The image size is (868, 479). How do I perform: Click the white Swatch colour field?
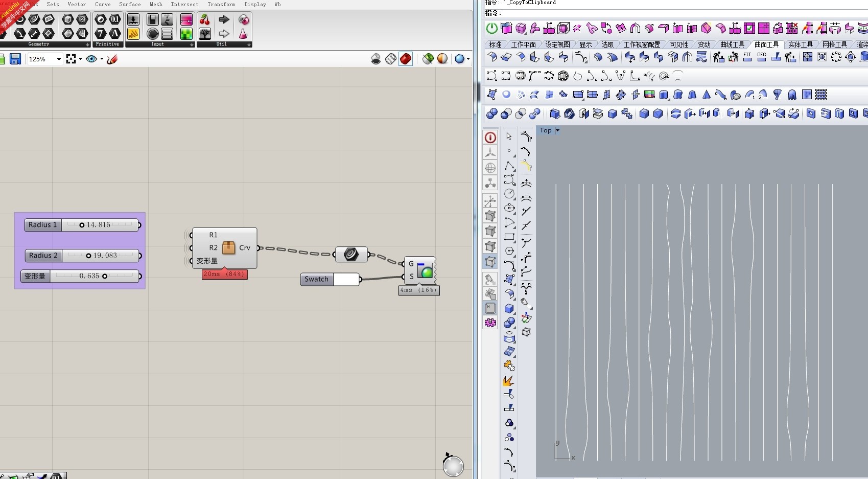(x=346, y=279)
